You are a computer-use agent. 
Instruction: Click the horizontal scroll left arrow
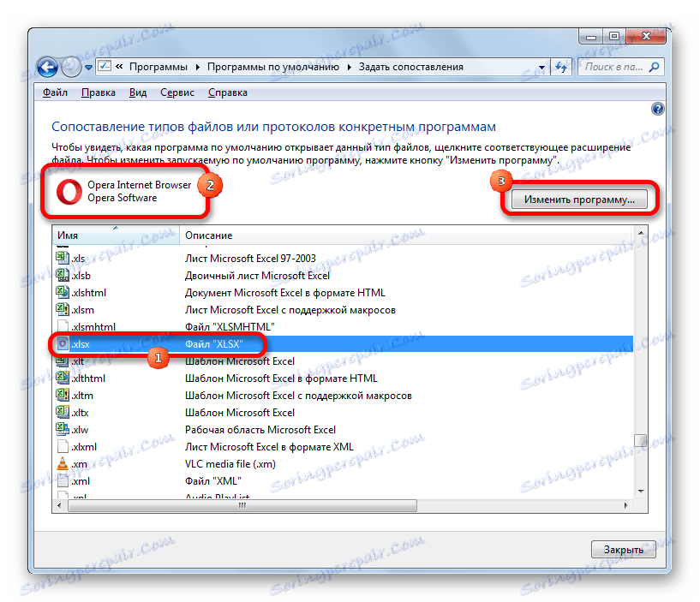point(59,505)
